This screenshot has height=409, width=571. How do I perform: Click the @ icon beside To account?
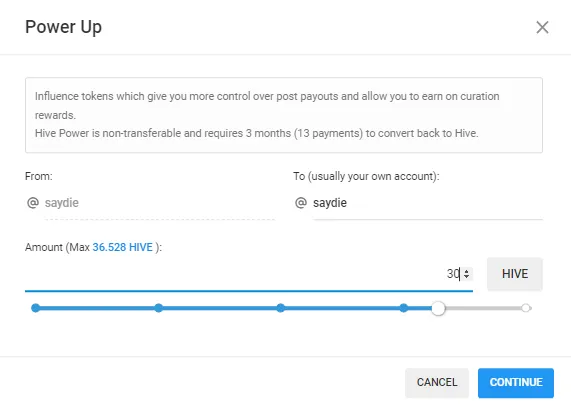tap(301, 202)
